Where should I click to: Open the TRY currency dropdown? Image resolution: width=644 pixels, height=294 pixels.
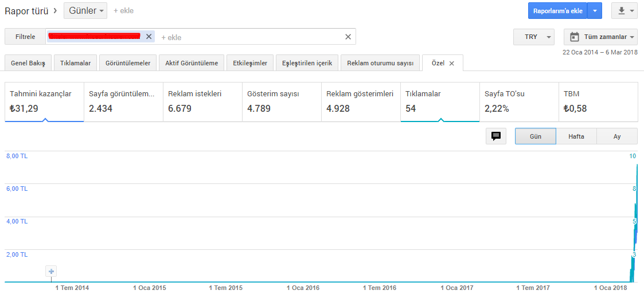pos(534,37)
